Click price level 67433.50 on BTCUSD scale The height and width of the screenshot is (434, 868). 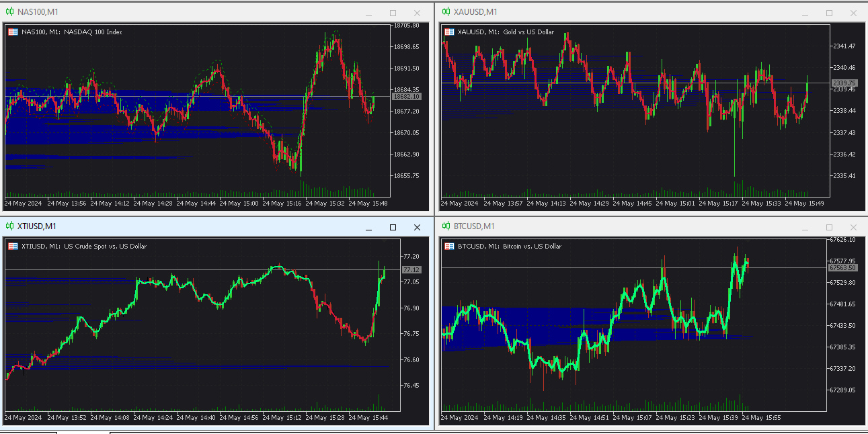[x=842, y=326]
